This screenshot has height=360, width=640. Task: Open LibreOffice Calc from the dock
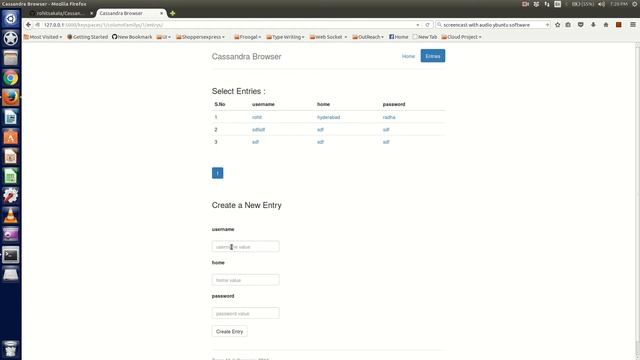[11, 176]
